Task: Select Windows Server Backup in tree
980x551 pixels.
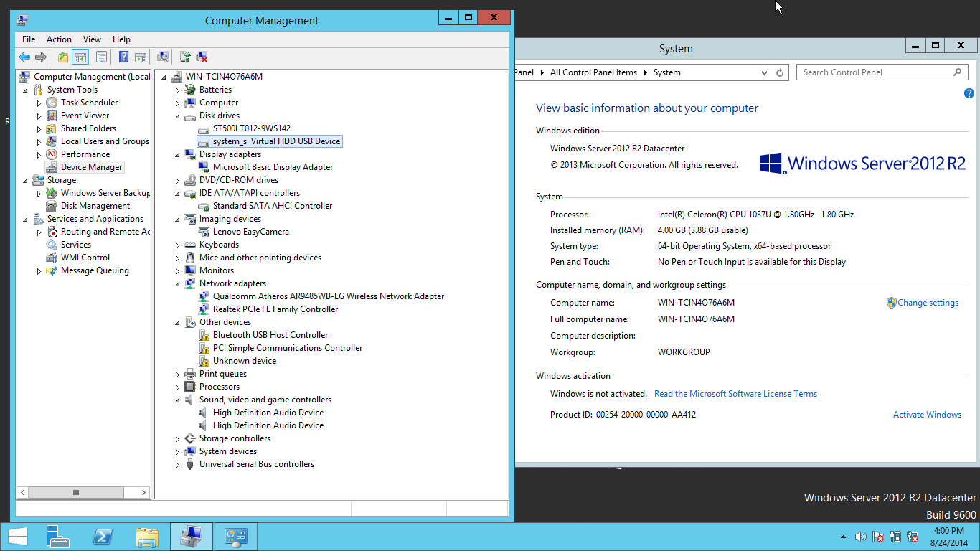Action: tap(105, 193)
